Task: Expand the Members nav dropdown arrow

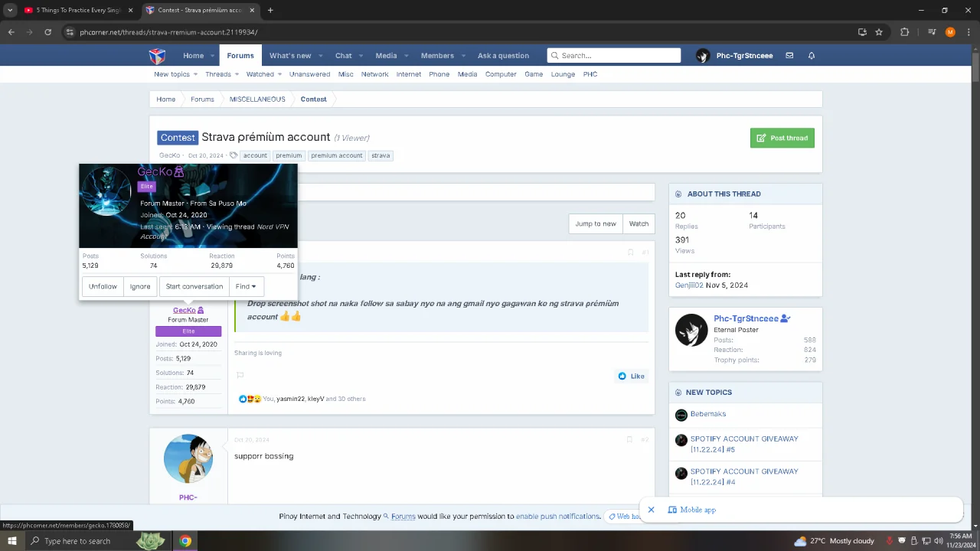Action: pos(462,56)
